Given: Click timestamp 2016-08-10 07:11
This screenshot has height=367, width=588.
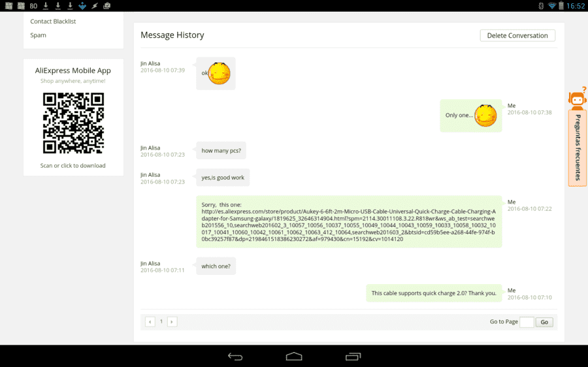Looking at the screenshot, I should [x=163, y=270].
